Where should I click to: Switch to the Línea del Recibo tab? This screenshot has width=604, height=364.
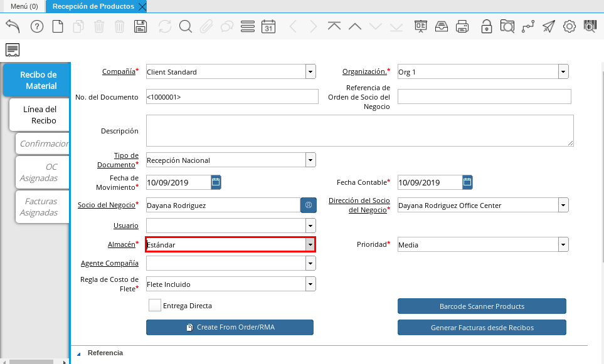coord(40,115)
